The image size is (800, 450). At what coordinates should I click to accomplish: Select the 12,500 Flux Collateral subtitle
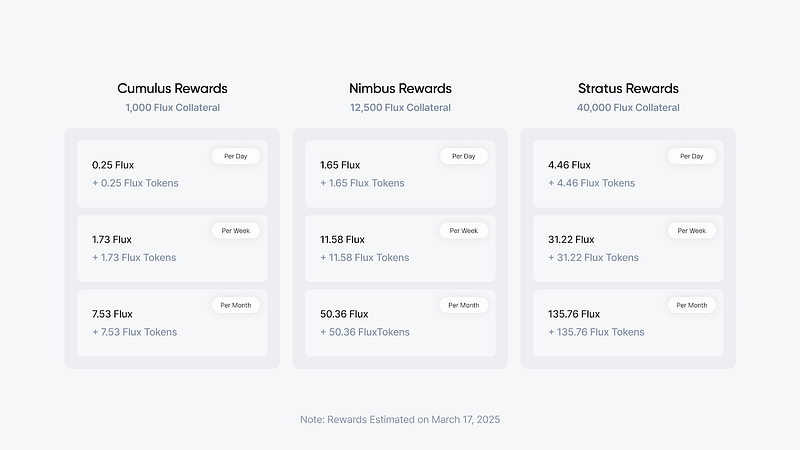coord(400,108)
